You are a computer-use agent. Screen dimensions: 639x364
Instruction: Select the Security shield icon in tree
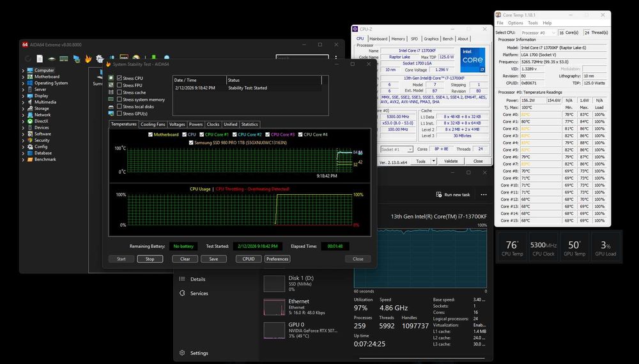[30, 140]
